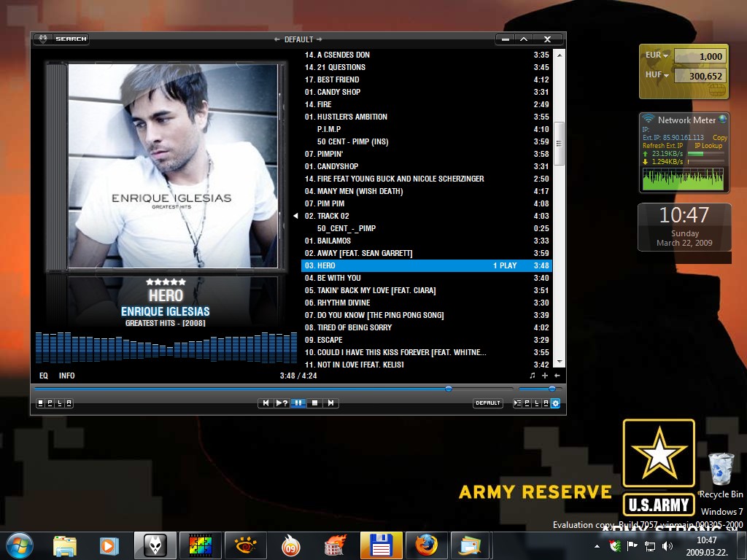Click the seek bar handle on the progress slider
The height and width of the screenshot is (560, 747).
click(449, 389)
